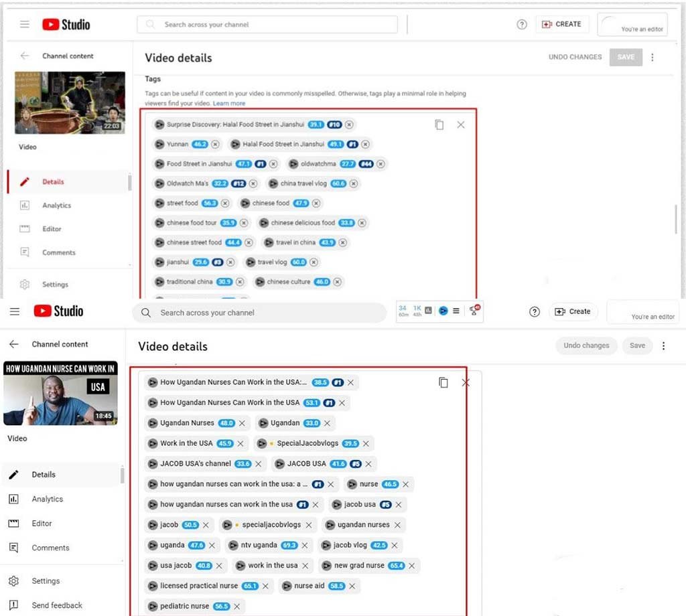Open the Ugandan nurse video thumbnail
The height and width of the screenshot is (616, 686).
[x=60, y=393]
